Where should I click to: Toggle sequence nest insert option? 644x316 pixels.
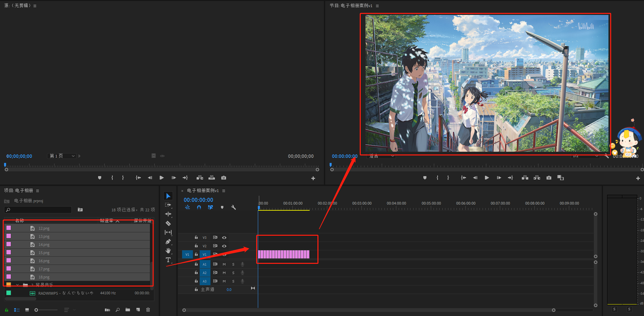[187, 207]
